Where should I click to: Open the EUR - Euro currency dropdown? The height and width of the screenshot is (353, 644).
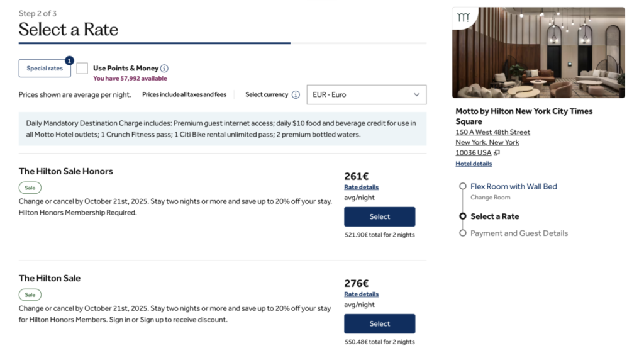tap(366, 95)
